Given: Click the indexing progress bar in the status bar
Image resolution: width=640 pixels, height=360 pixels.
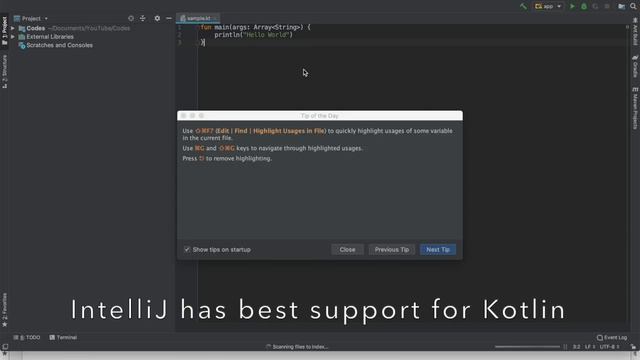Looking at the screenshot, I should click(x=527, y=347).
